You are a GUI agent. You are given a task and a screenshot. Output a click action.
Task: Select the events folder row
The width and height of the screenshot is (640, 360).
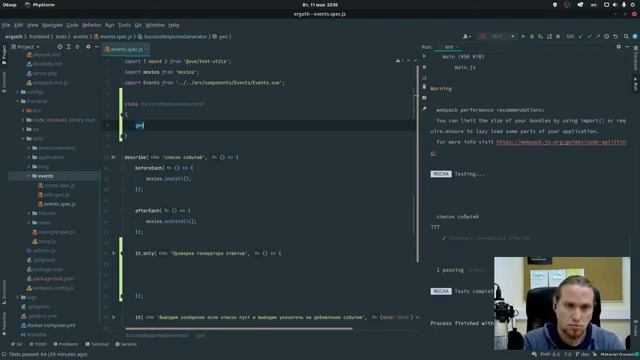53,176
